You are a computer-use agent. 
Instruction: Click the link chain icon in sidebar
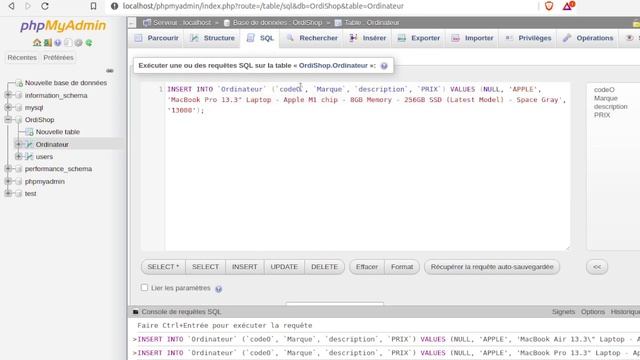[110, 71]
